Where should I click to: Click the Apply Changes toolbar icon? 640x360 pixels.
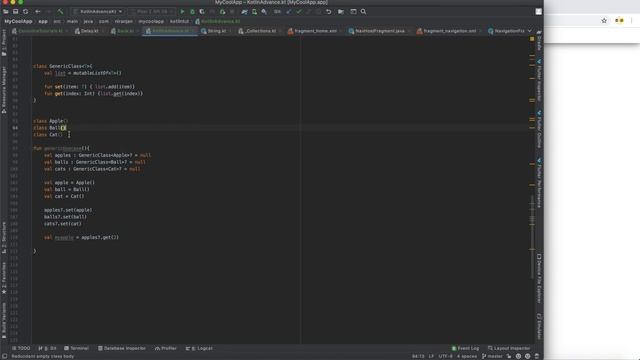pos(222,12)
